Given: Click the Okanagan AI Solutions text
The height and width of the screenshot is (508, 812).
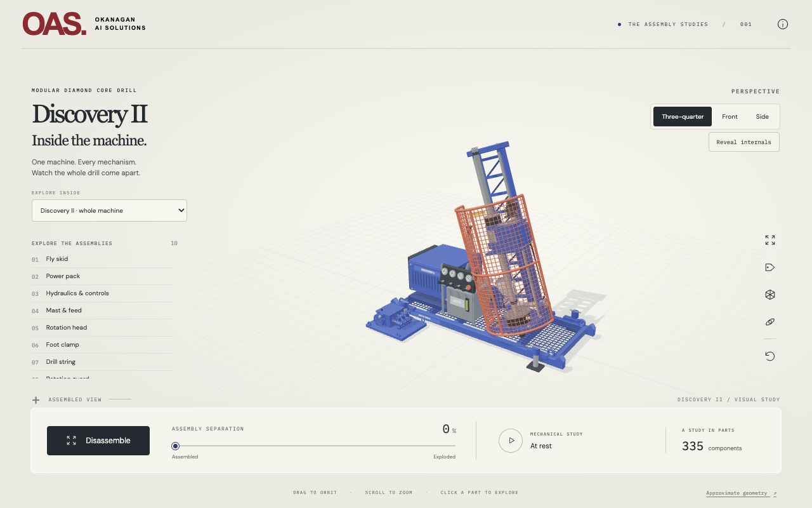Looking at the screenshot, I should pos(120,24).
